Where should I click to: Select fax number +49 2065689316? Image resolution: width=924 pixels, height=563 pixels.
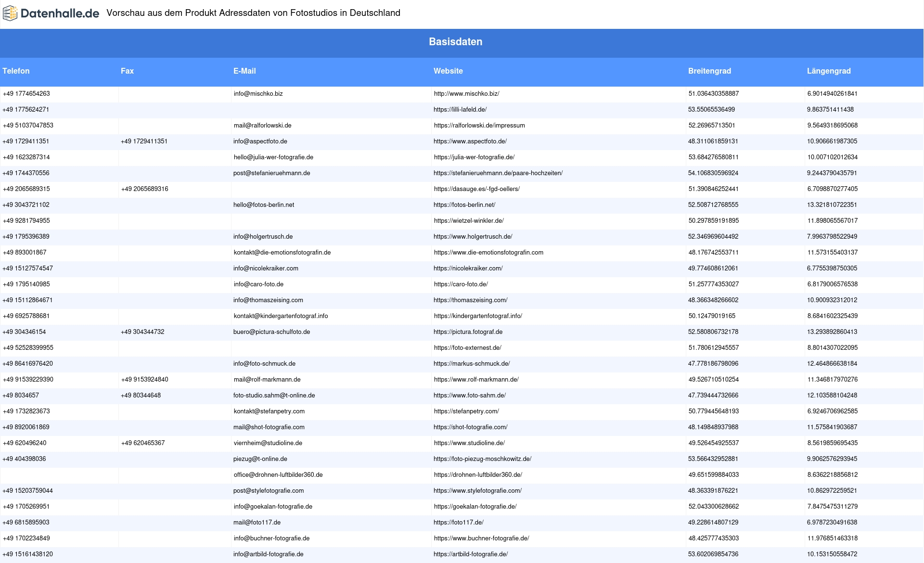click(145, 189)
